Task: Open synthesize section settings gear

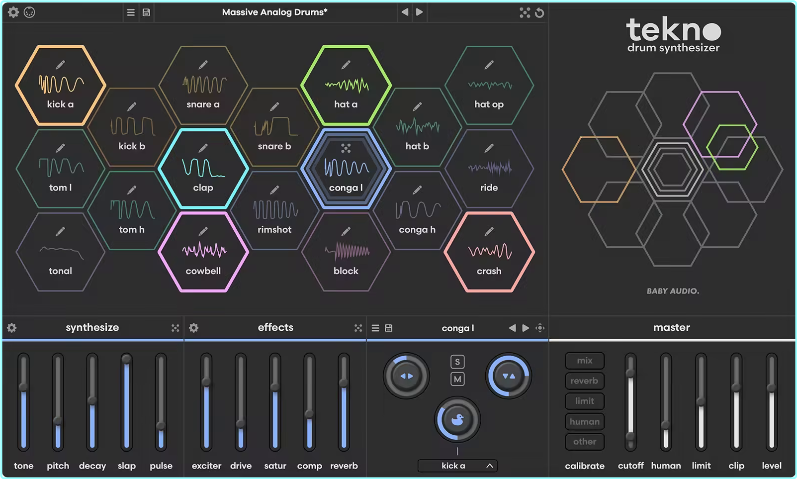Action: coord(12,328)
